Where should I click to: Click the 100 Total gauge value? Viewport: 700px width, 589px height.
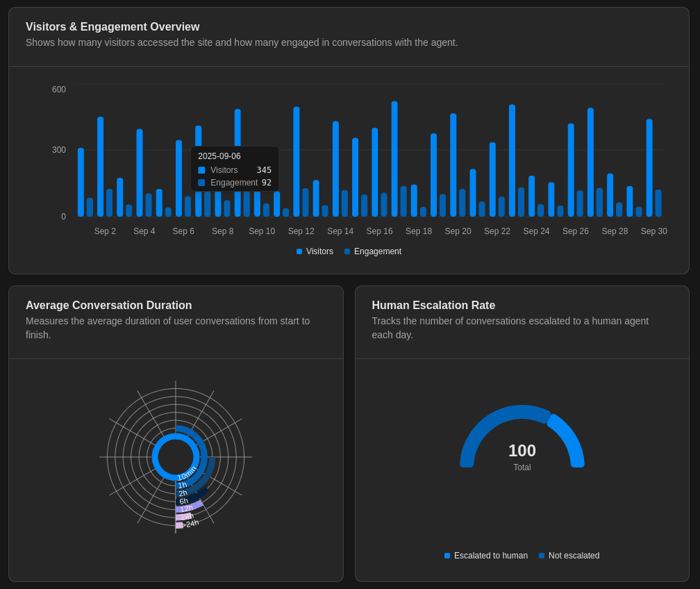tap(522, 451)
